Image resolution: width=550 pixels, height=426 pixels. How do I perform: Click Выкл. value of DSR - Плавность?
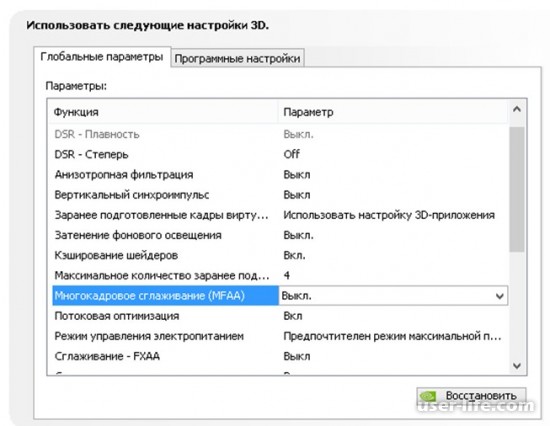coord(298,134)
